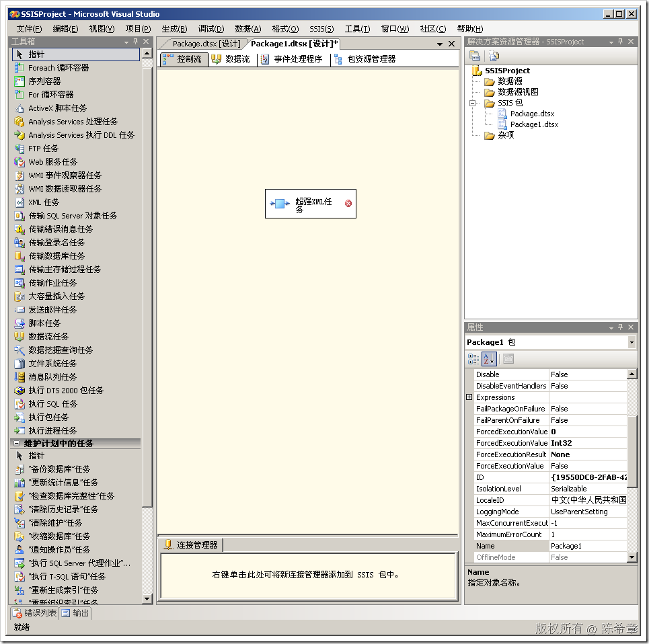
Task: Toggle auto-hide pin on 工具箱 panel
Action: [x=135, y=42]
